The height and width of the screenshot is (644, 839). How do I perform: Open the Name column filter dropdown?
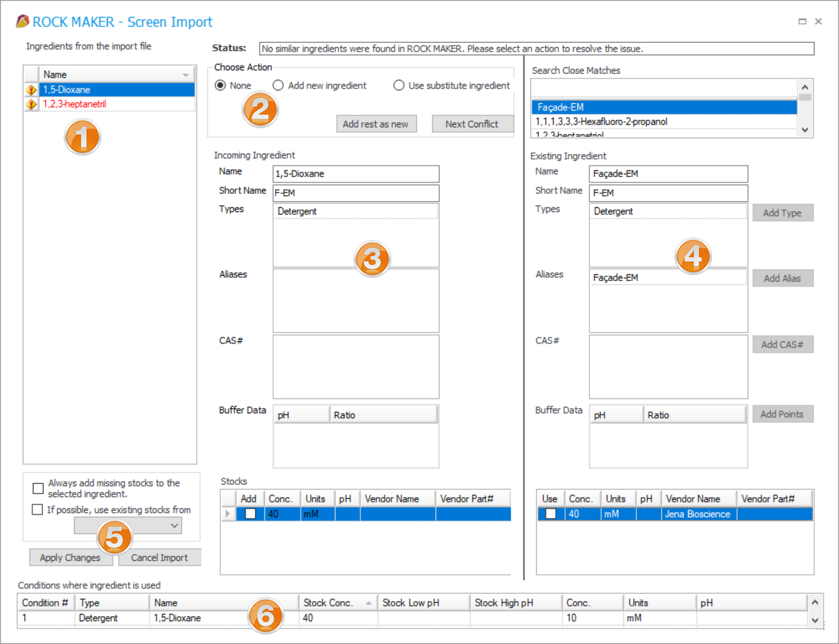(x=187, y=74)
